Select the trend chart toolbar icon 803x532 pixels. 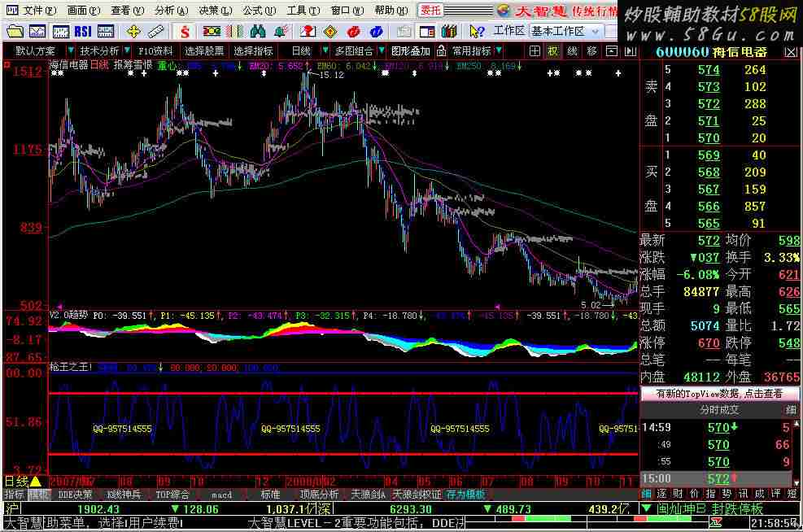(x=37, y=32)
